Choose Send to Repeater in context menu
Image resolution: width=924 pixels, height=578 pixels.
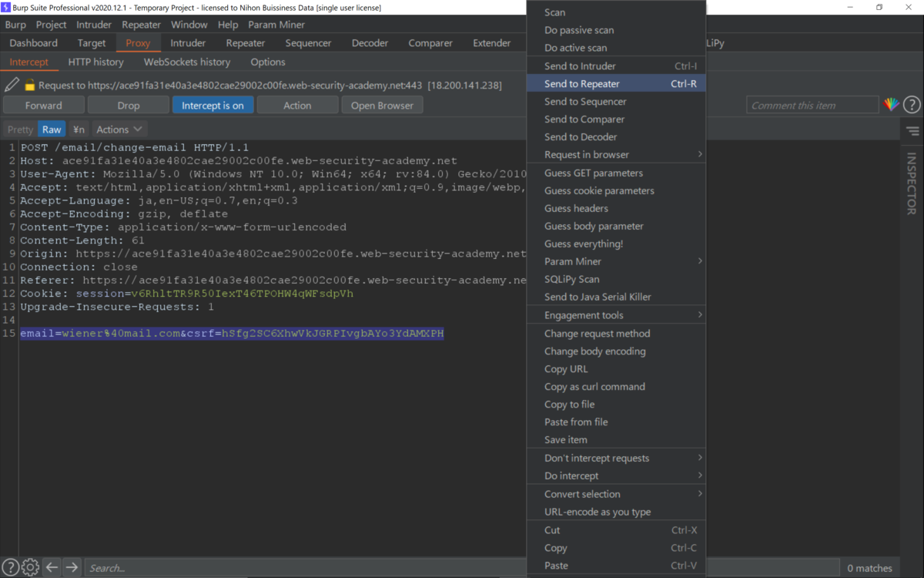(616, 83)
